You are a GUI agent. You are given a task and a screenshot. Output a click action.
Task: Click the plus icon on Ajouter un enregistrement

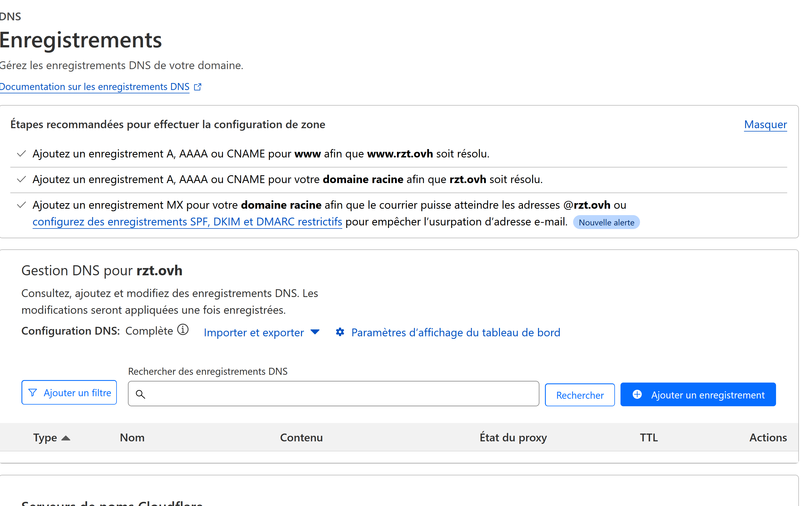tap(637, 395)
